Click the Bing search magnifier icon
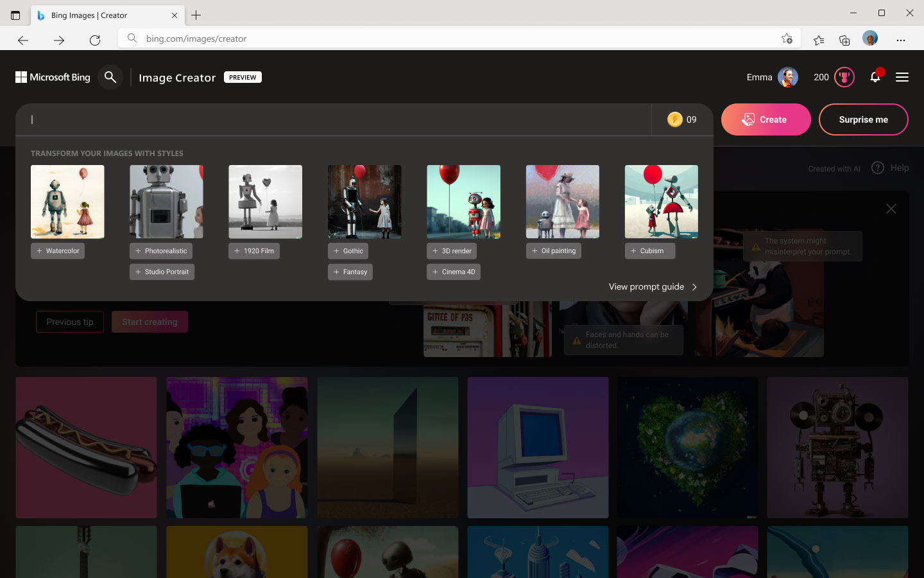The image size is (924, 578). coord(110,77)
